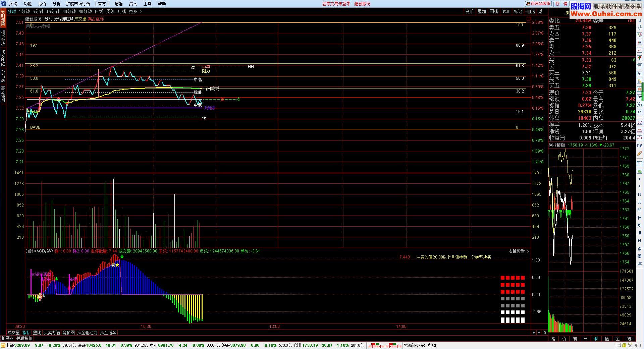Switch bottom pane to 量比 tab
This screenshot has width=644, height=349.
click(x=37, y=333)
